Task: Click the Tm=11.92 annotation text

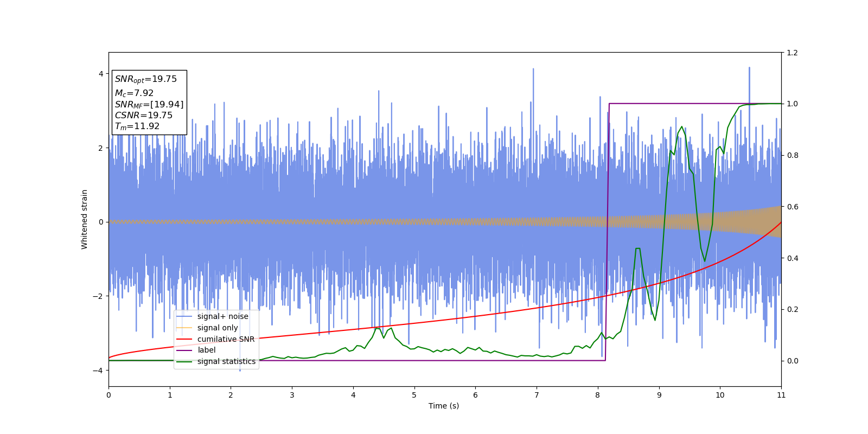Action: 137,126
